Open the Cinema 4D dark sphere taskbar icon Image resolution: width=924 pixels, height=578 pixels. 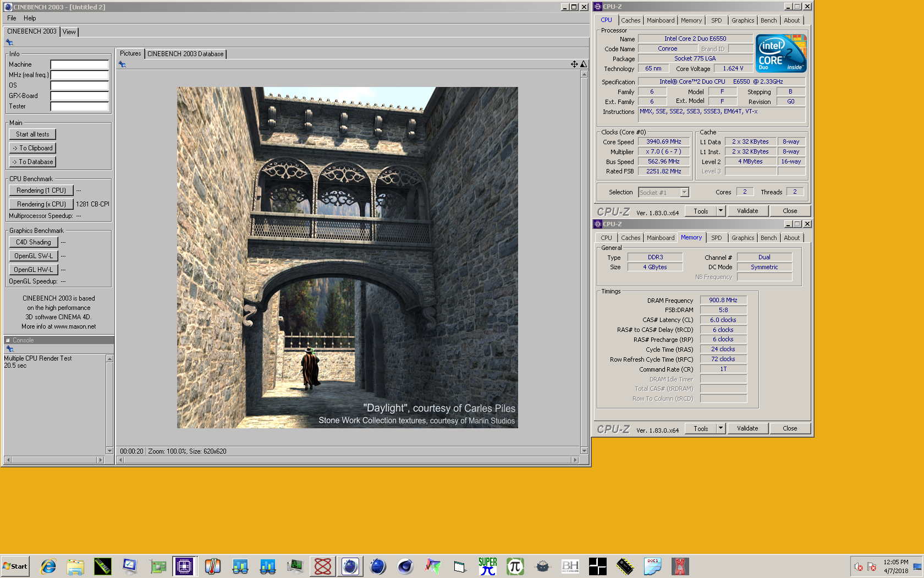pos(405,566)
